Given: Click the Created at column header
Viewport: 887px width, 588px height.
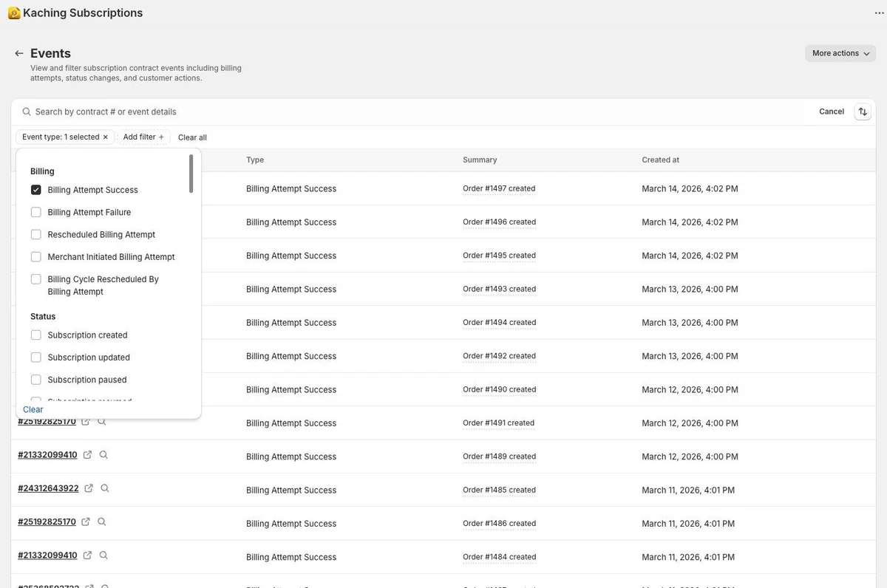Looking at the screenshot, I should click(661, 160).
